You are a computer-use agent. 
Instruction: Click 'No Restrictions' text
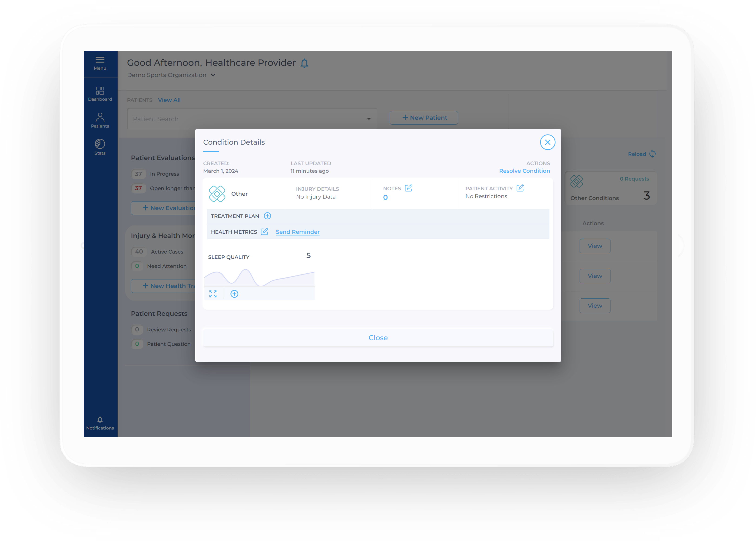[486, 196]
